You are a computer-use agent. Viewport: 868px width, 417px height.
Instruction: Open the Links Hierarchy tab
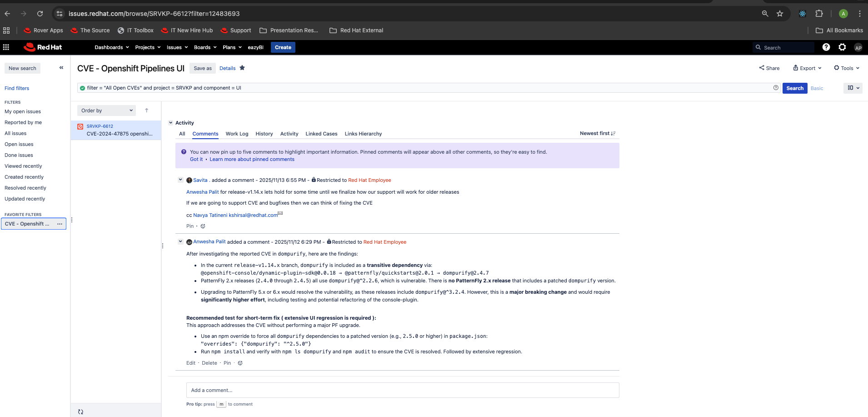pyautogui.click(x=363, y=134)
